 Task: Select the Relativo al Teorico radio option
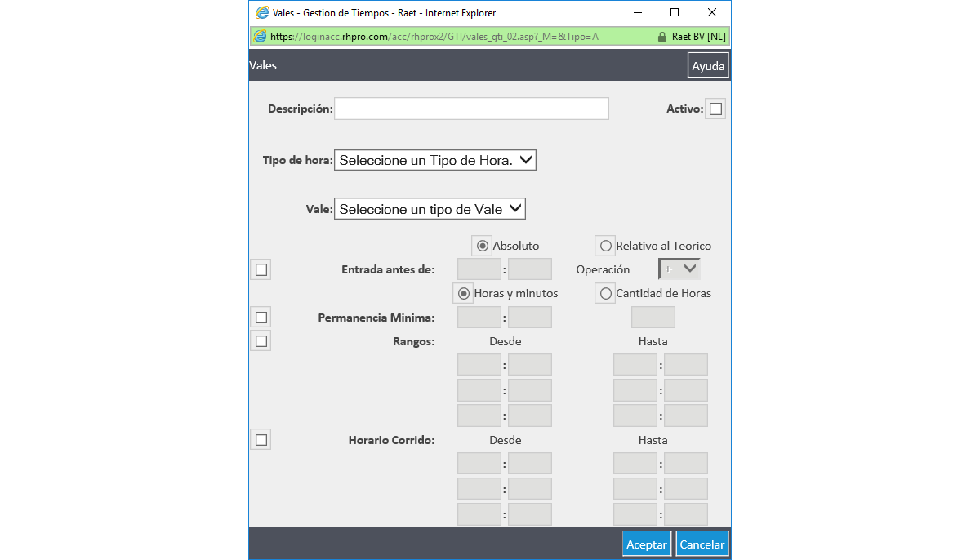(x=605, y=246)
